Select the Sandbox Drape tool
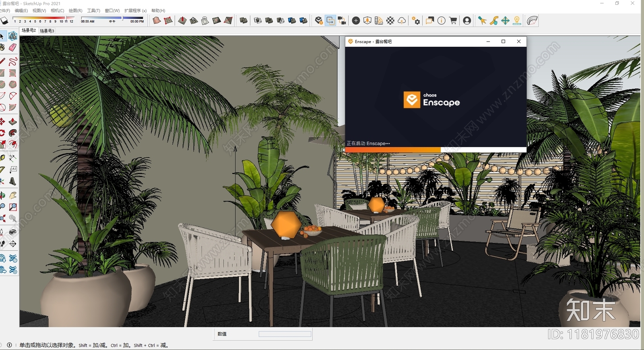The image size is (644, 350). tap(205, 21)
